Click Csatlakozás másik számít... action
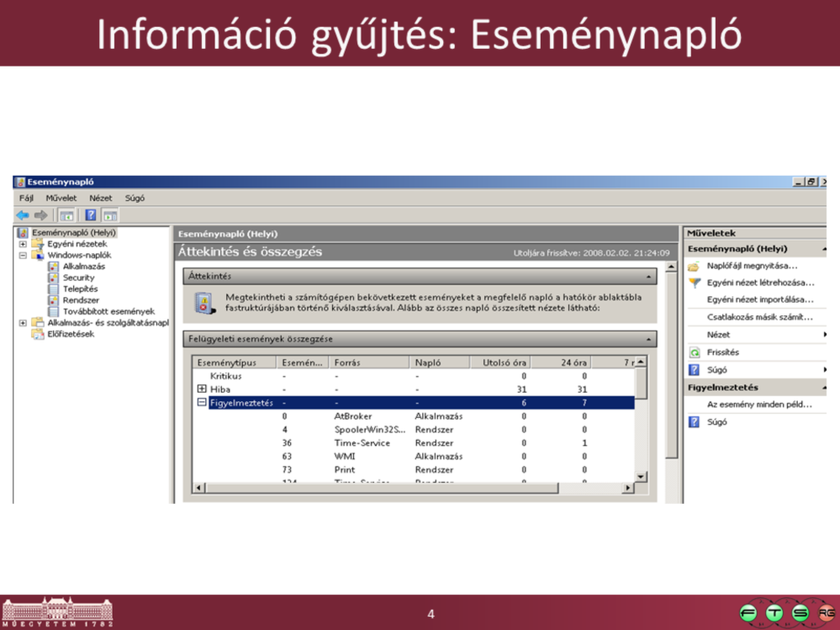840x630 pixels. [x=759, y=316]
